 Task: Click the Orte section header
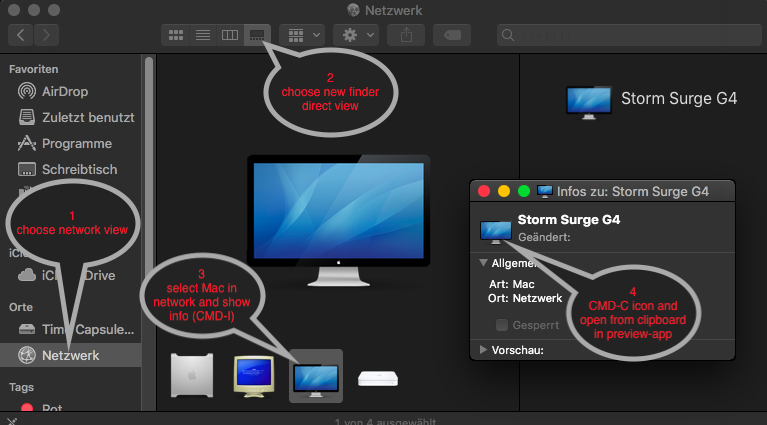tap(21, 307)
